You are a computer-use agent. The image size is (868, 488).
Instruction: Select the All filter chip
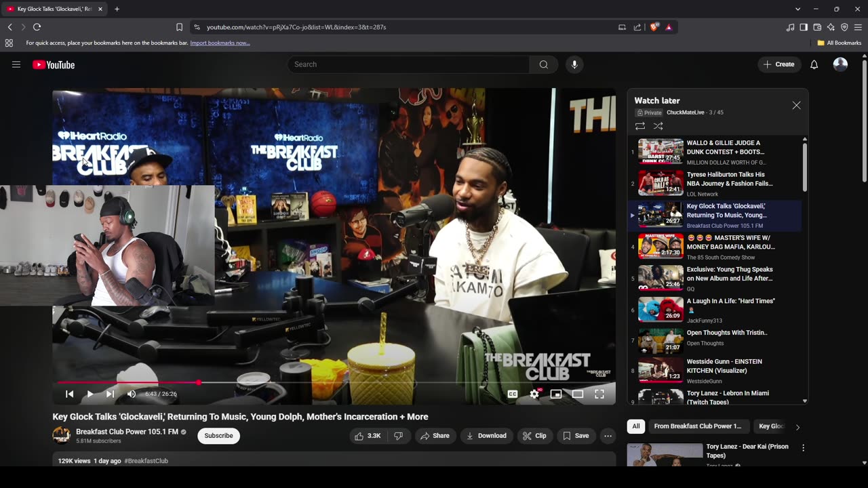pyautogui.click(x=636, y=426)
